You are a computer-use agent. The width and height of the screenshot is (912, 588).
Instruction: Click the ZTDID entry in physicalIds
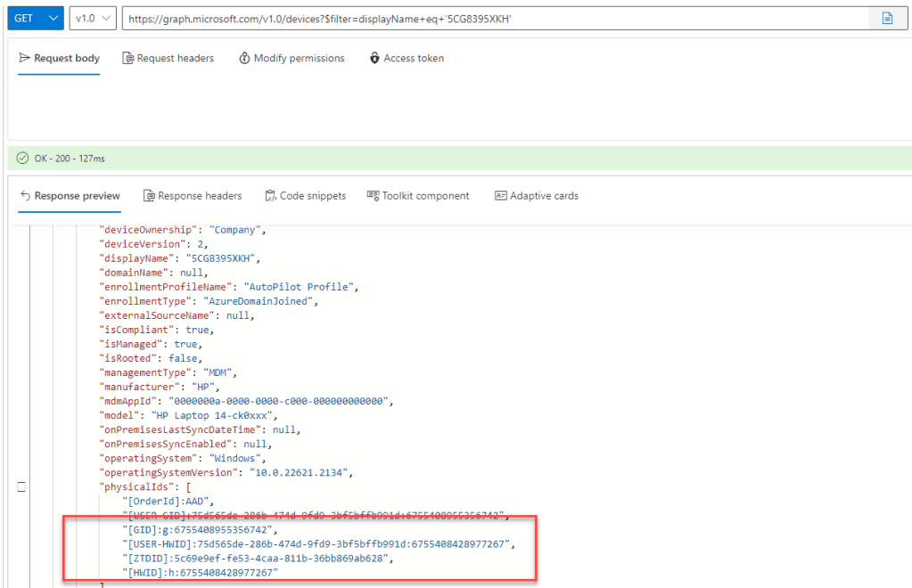[x=258, y=558]
